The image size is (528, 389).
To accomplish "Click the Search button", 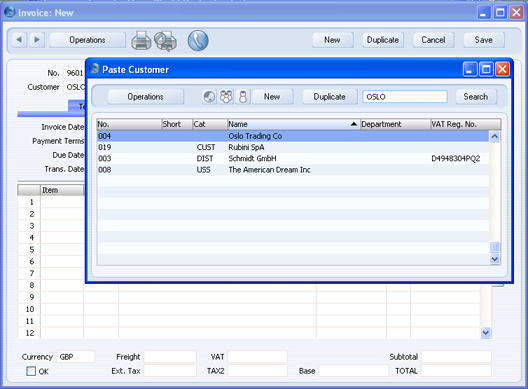I will click(476, 97).
